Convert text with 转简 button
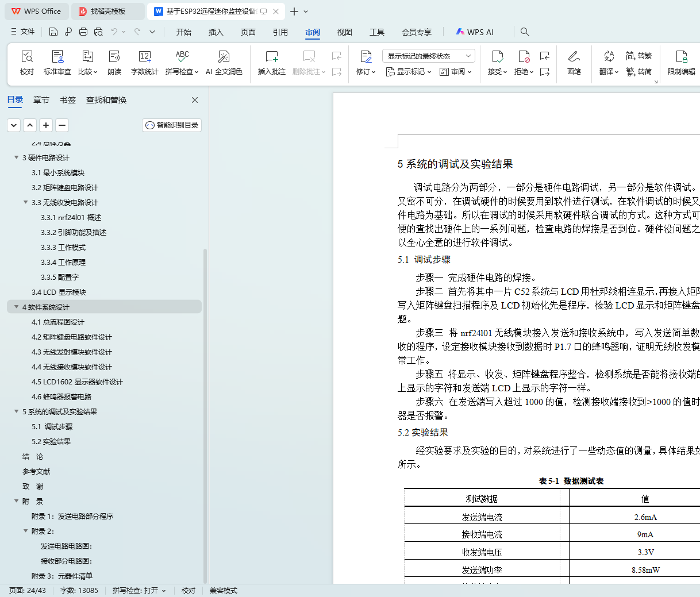The image size is (700, 597). pyautogui.click(x=639, y=72)
